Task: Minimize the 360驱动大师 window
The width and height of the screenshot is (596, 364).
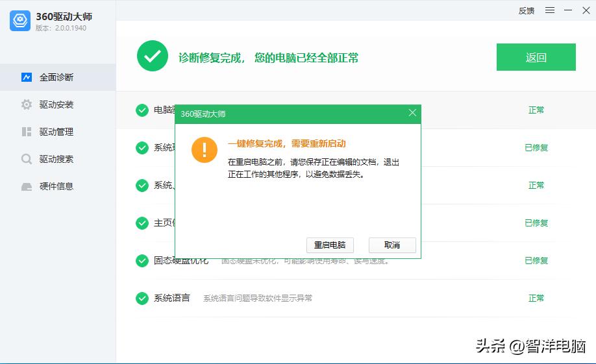Action: [x=568, y=10]
